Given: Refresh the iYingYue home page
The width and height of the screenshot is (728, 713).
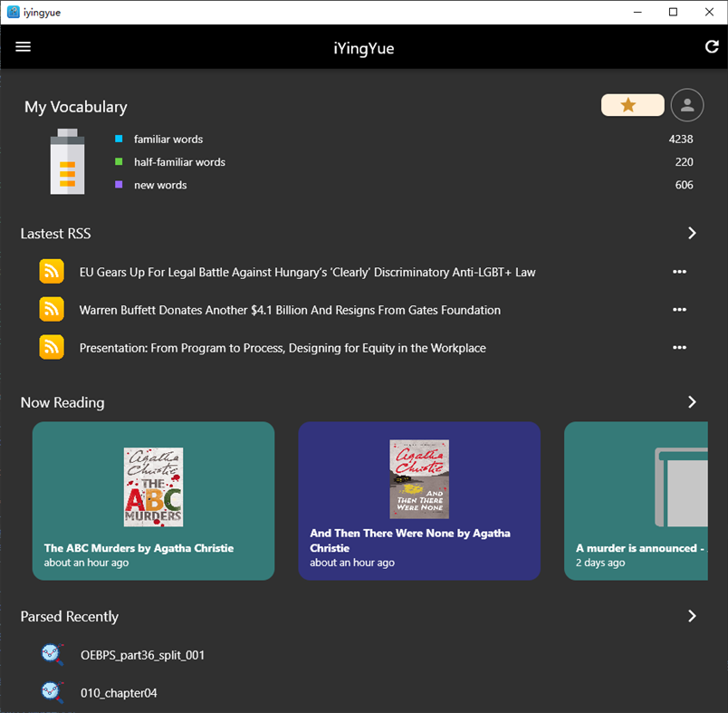Looking at the screenshot, I should [x=712, y=46].
